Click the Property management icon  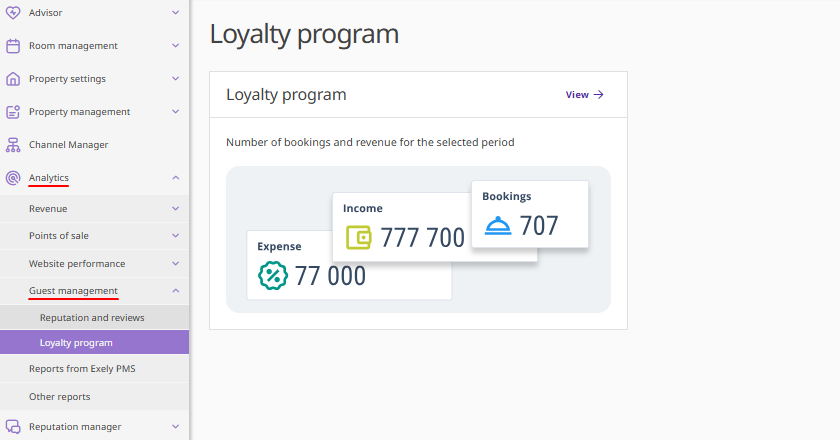point(13,111)
